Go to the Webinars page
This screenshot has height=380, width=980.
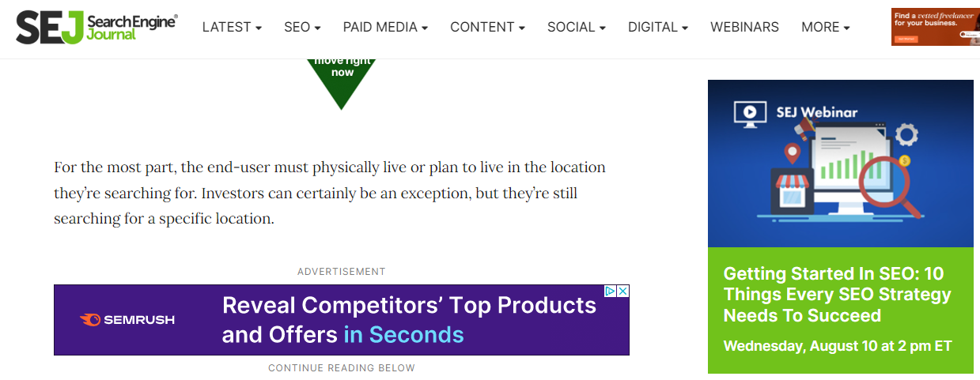[744, 27]
